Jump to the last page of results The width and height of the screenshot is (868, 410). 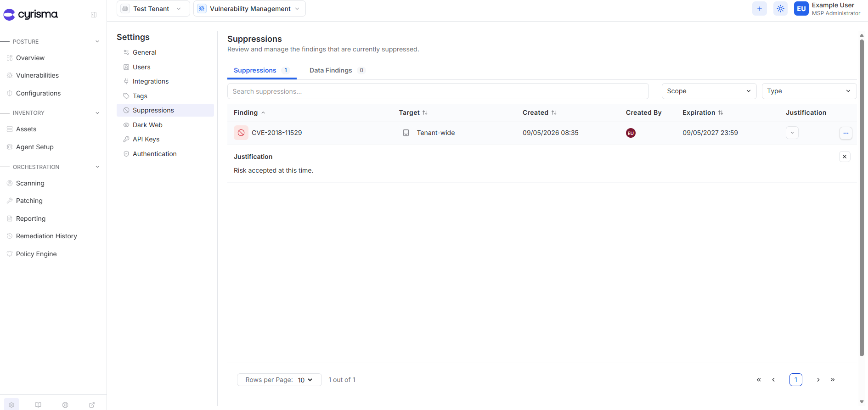[x=833, y=380]
